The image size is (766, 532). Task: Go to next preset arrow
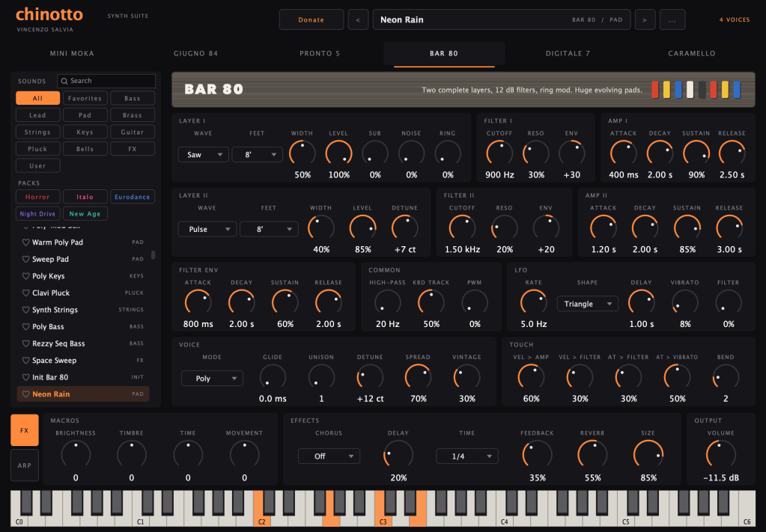645,20
